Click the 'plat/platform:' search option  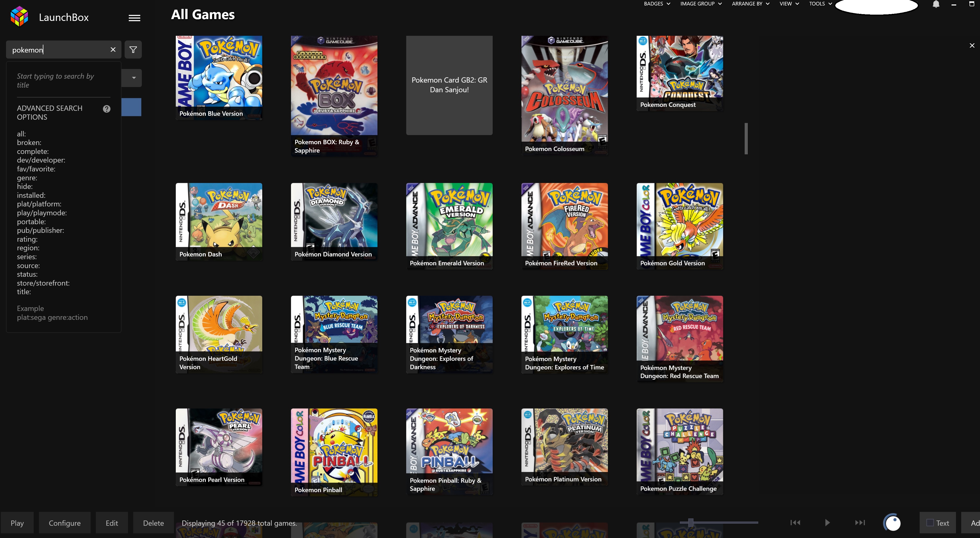pos(39,204)
